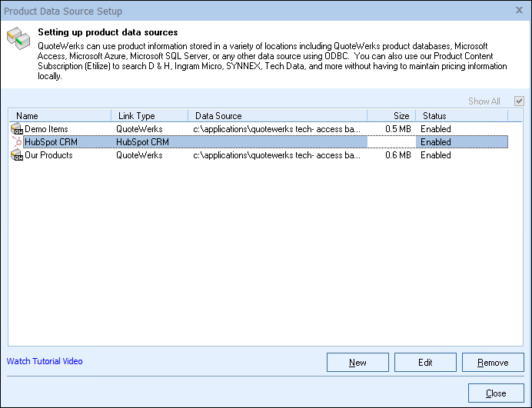Select the Our Products data source row
This screenshot has width=532, height=408.
[x=48, y=155]
